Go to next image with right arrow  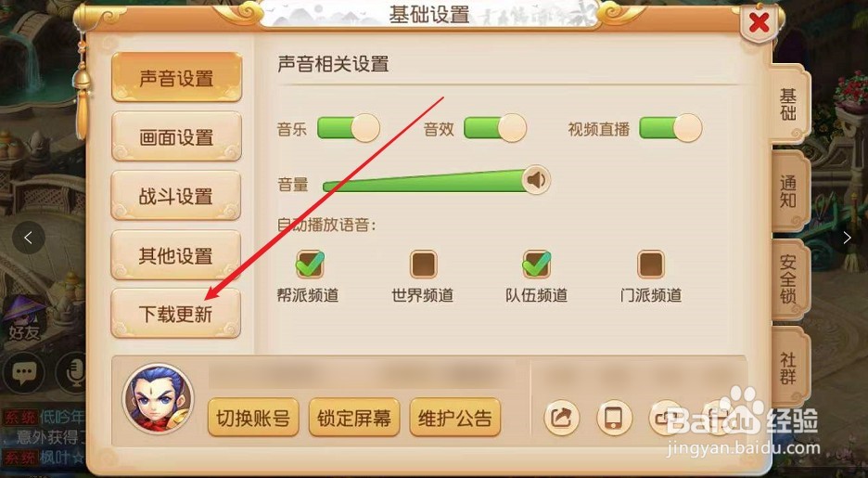[847, 238]
